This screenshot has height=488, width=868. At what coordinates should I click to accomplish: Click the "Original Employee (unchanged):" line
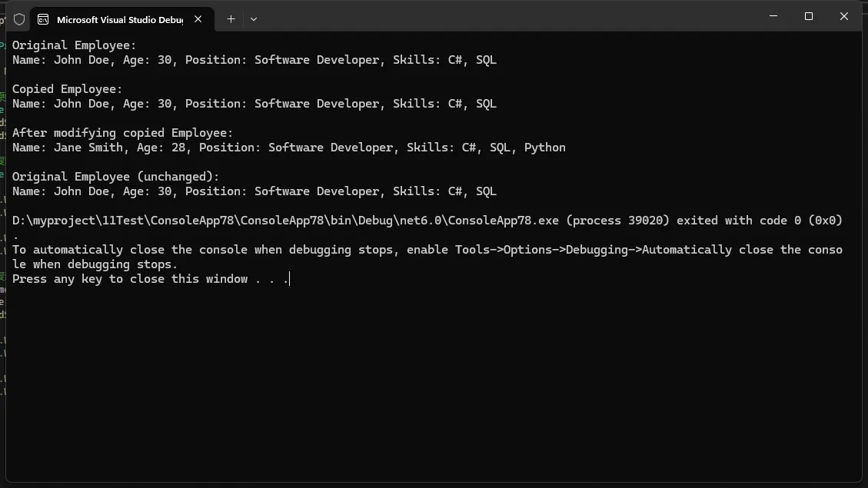click(115, 177)
